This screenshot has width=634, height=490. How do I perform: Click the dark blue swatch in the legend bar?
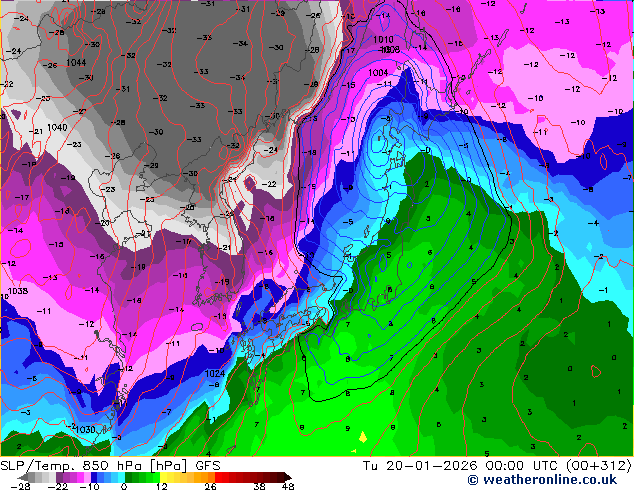click(94, 477)
